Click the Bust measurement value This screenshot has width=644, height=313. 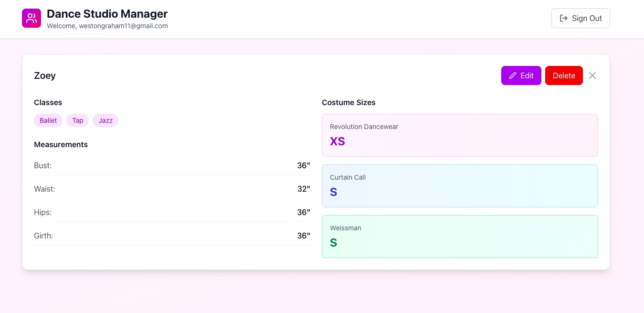pos(304,165)
